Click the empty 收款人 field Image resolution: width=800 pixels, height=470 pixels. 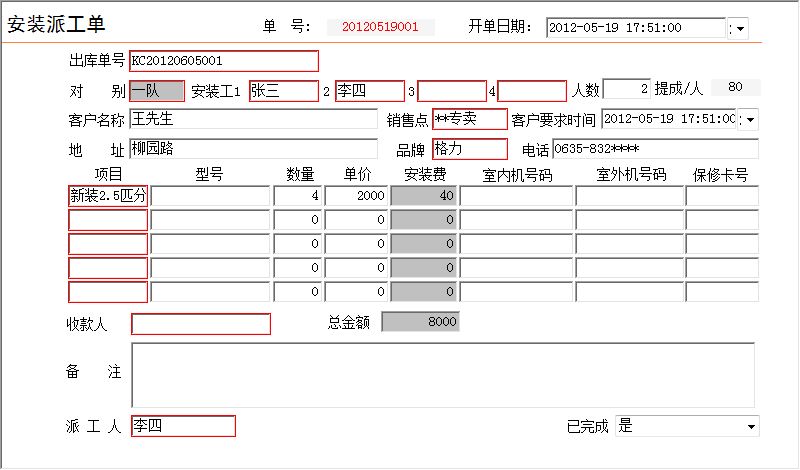[201, 324]
